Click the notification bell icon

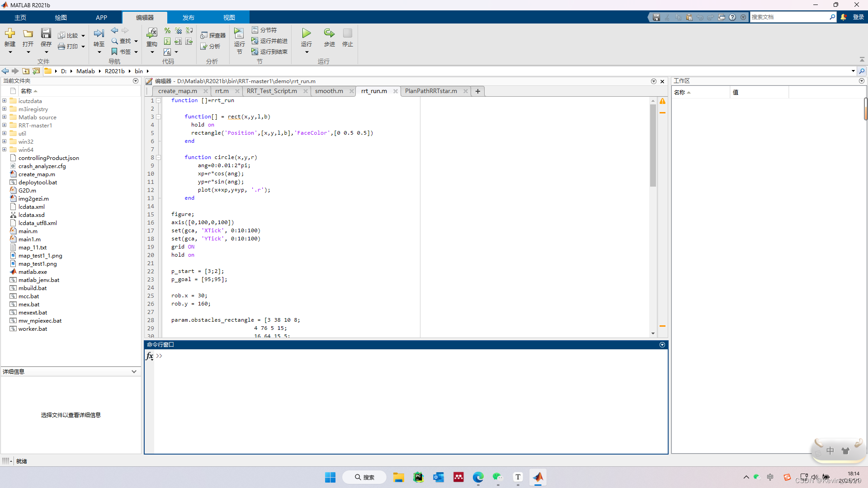pos(844,17)
